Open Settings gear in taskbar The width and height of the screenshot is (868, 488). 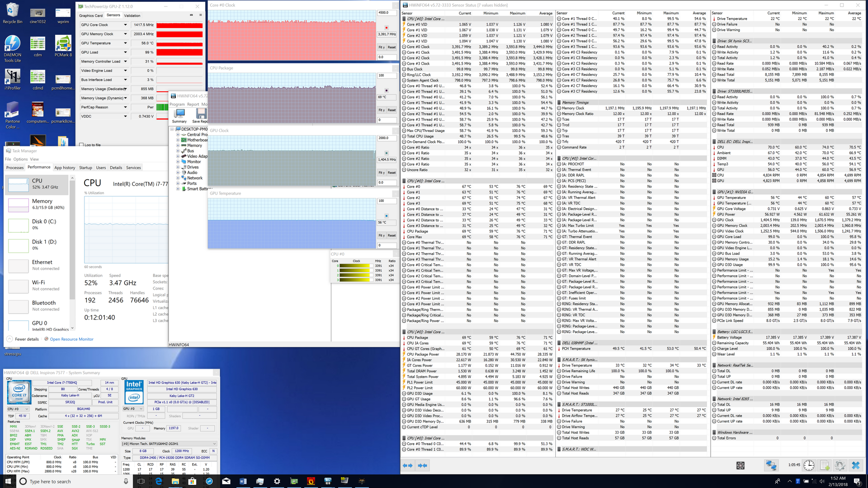point(277,481)
